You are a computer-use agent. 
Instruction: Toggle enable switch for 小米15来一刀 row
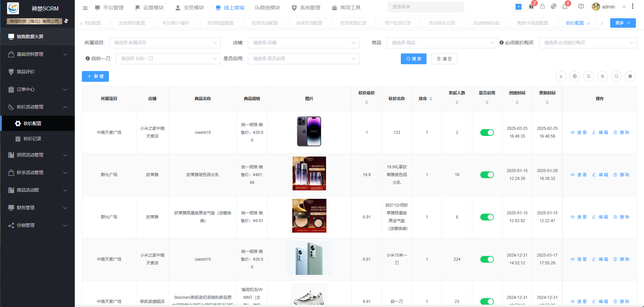click(487, 259)
